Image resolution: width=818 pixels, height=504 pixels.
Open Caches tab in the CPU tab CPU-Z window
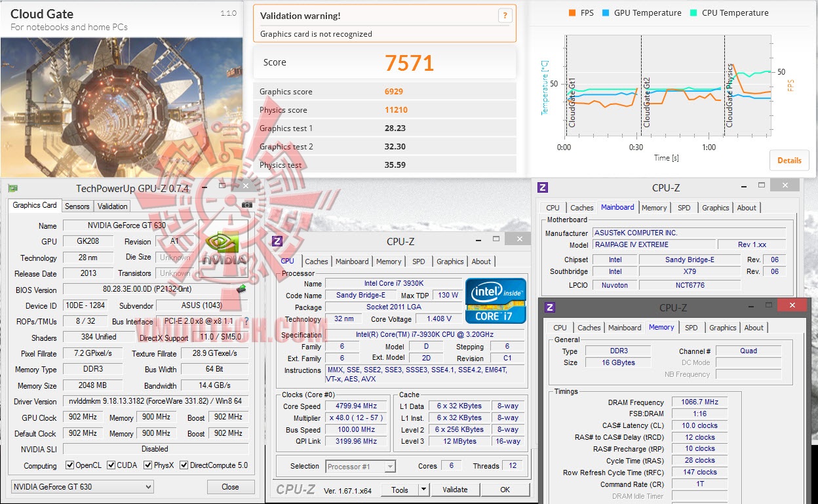click(x=317, y=262)
